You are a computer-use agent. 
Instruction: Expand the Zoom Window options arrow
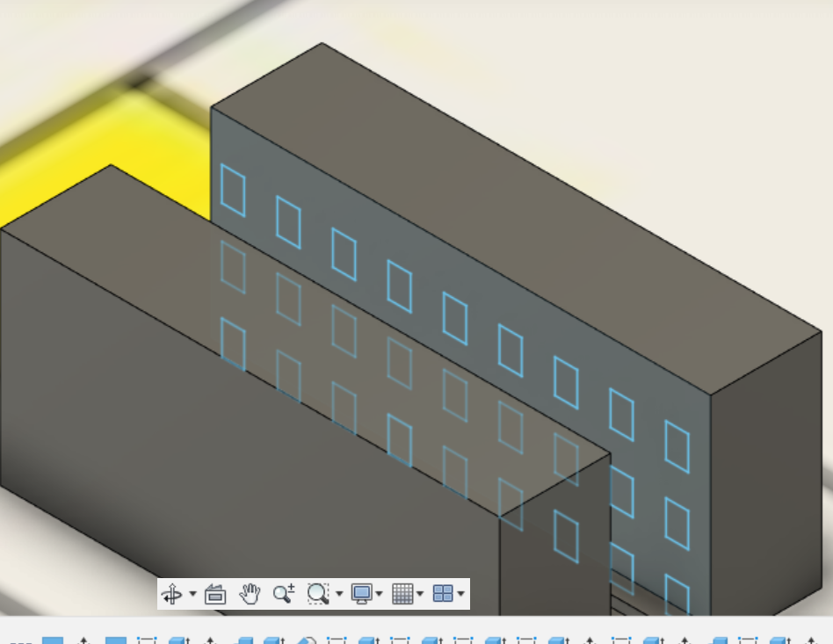pos(339,594)
